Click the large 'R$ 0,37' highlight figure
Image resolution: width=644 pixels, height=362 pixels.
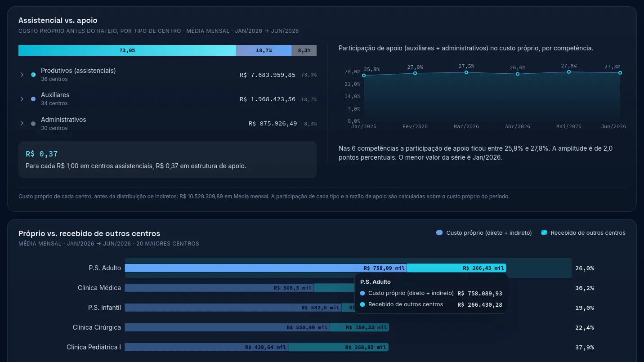point(42,154)
